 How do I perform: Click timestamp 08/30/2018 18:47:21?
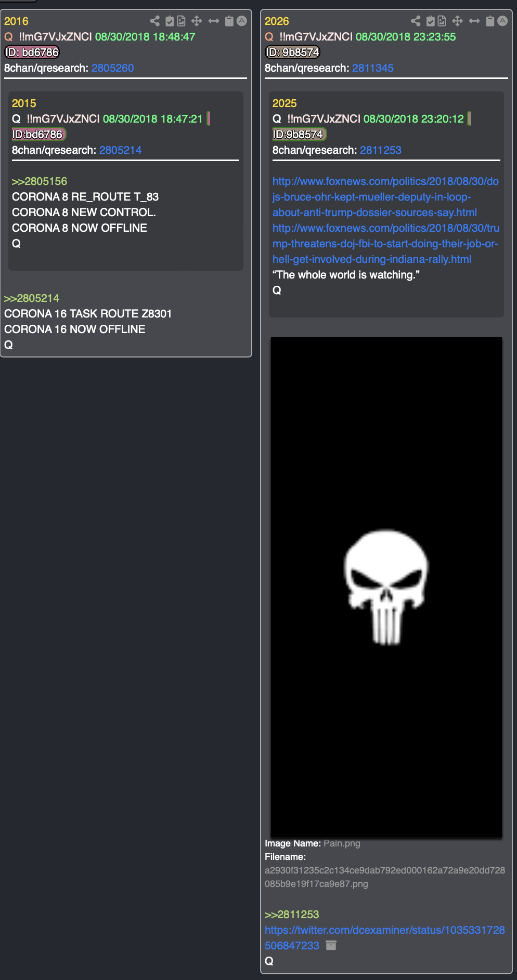pyautogui.click(x=152, y=119)
